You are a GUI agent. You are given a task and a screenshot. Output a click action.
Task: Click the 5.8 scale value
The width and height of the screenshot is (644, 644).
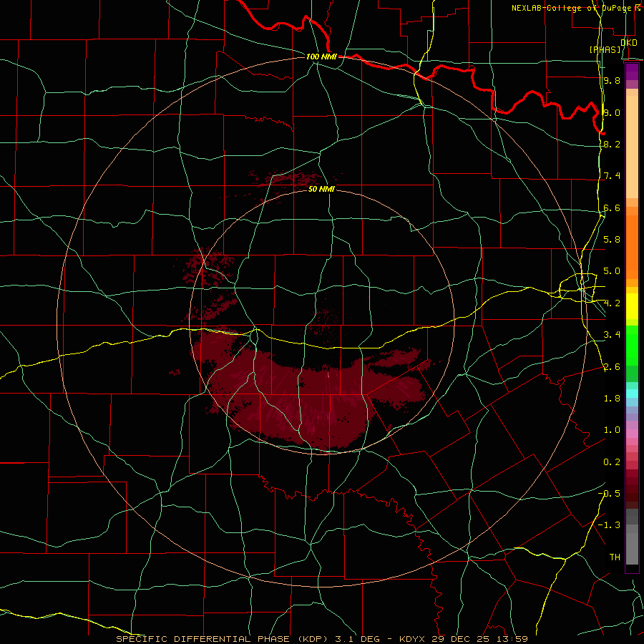tap(612, 239)
